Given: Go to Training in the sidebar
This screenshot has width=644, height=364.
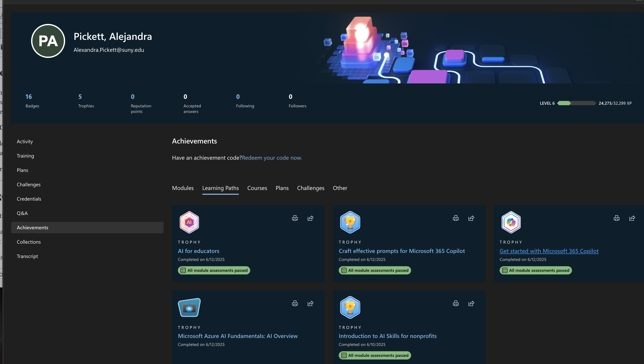Looking at the screenshot, I should pyautogui.click(x=25, y=156).
